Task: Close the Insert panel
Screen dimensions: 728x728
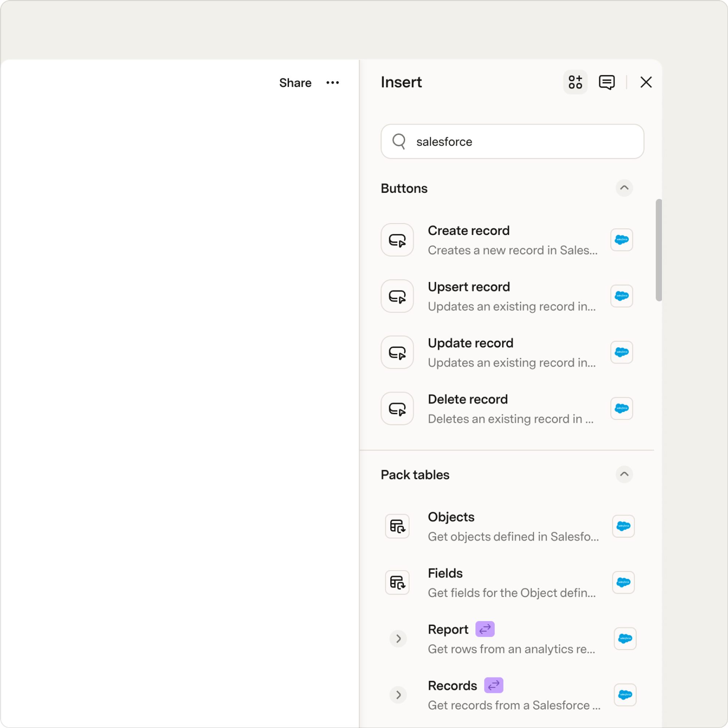Action: coord(646,82)
